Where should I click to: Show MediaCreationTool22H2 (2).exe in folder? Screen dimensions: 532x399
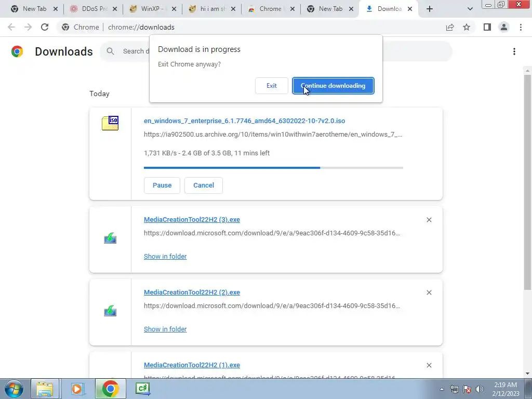[165, 329]
